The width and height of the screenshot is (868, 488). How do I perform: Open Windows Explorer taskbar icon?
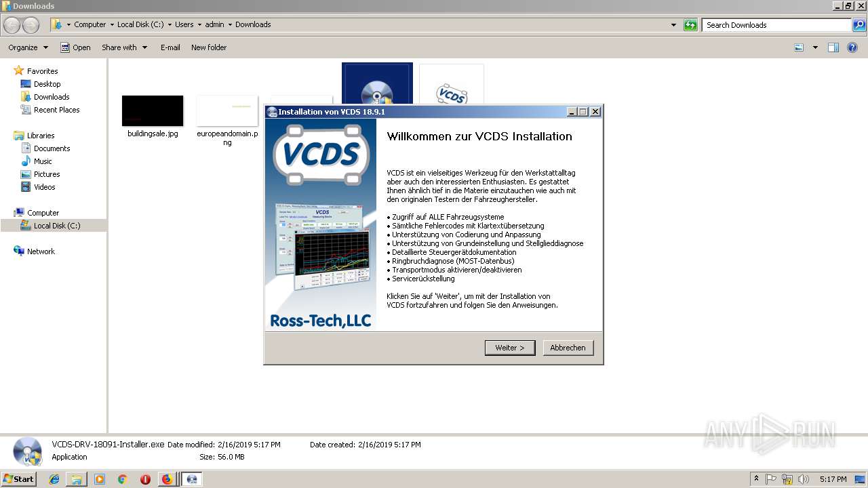tap(77, 479)
